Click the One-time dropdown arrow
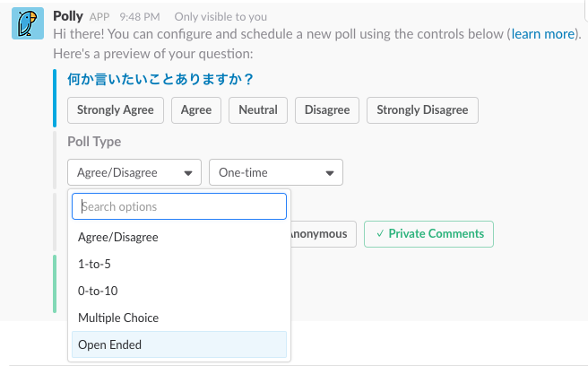Viewport: 588px width, 366px height. point(330,173)
